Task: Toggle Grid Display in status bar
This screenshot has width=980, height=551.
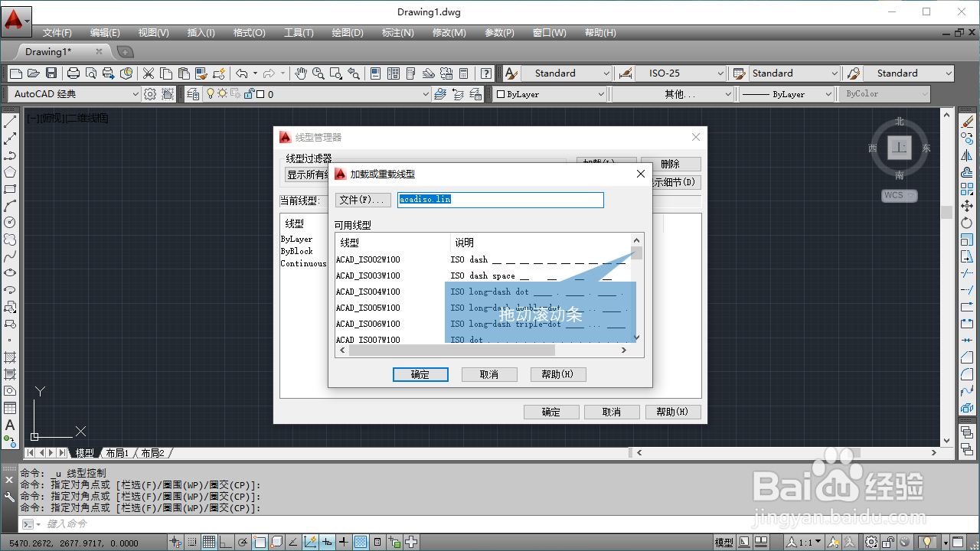Action: point(209,543)
